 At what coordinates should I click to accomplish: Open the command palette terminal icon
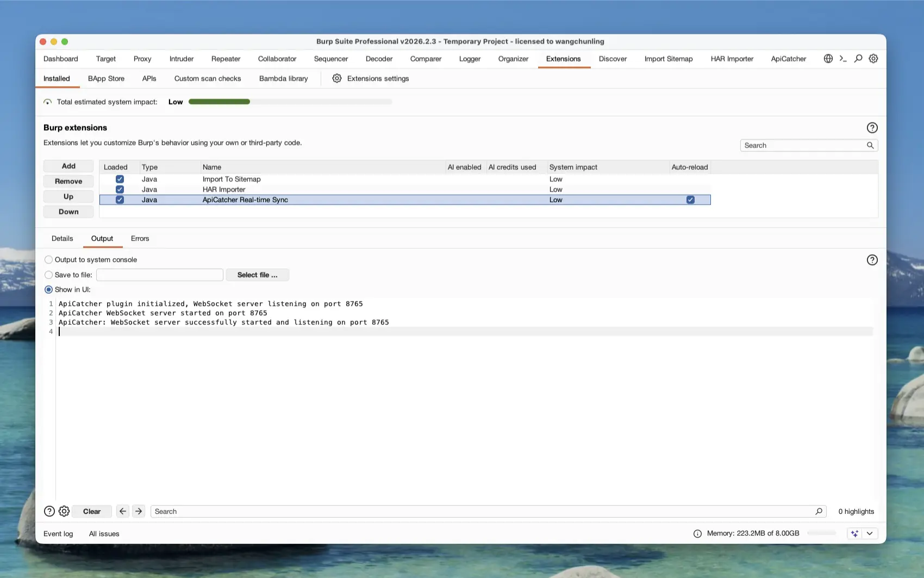[x=843, y=59]
